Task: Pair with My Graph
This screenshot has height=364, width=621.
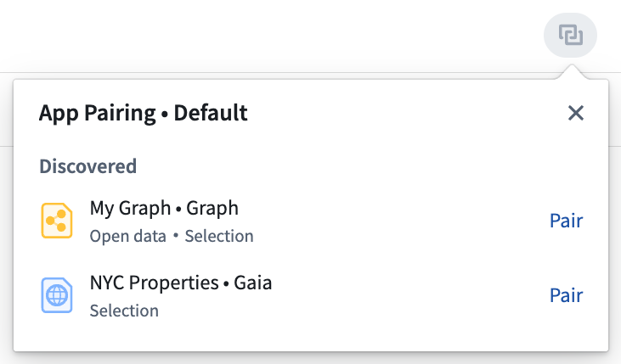Action: coord(566,221)
